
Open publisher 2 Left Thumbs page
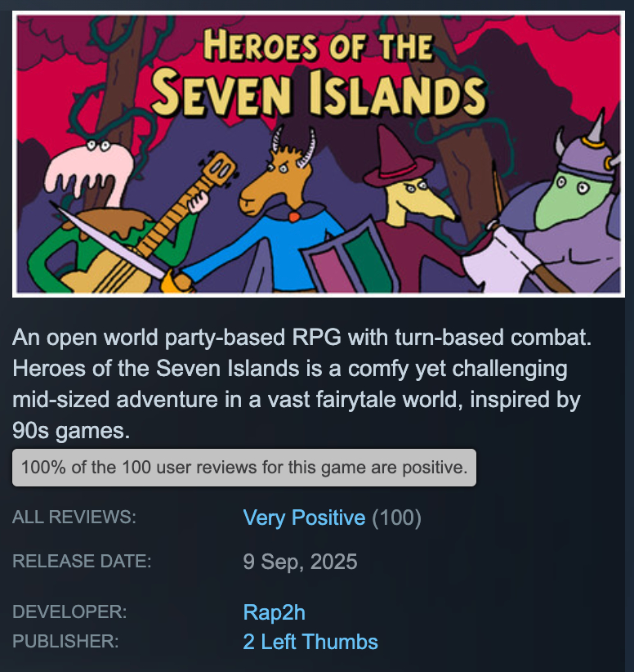(310, 642)
